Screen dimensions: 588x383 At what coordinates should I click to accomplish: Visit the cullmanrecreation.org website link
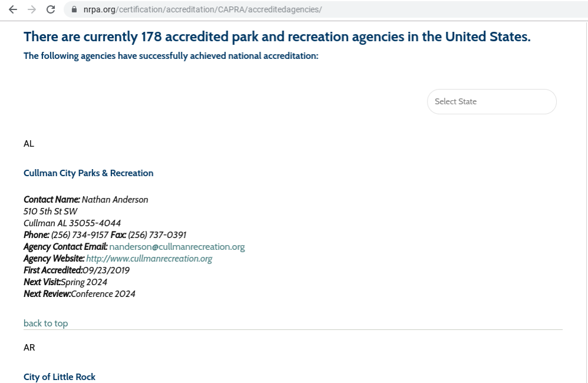[149, 259]
